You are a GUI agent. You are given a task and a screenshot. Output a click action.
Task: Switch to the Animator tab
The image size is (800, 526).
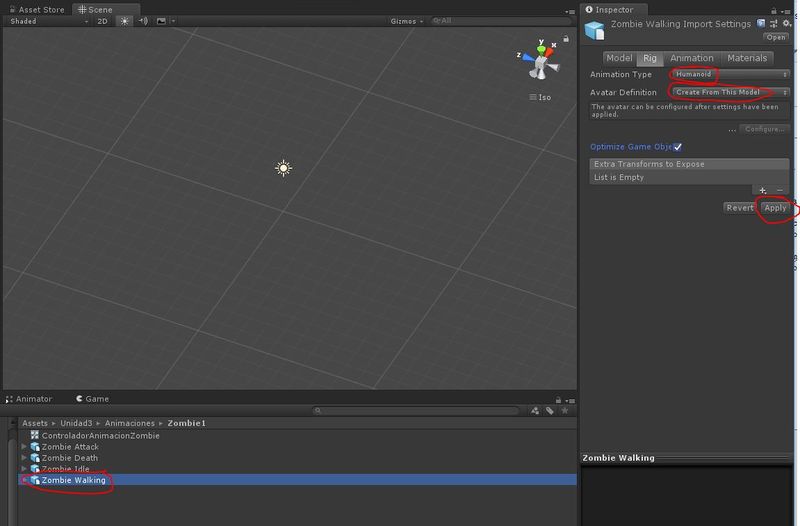click(29, 399)
